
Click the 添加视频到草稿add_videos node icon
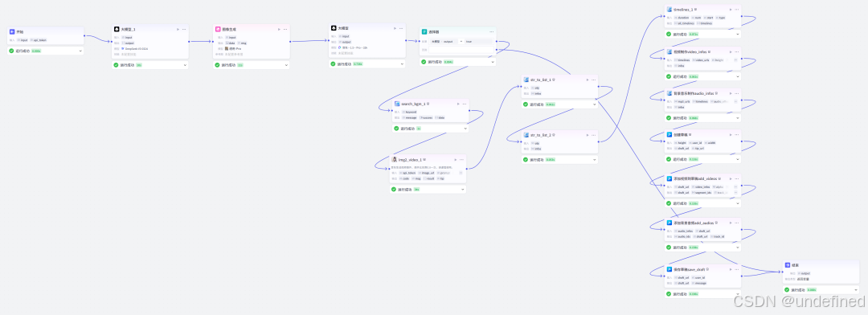click(x=669, y=179)
